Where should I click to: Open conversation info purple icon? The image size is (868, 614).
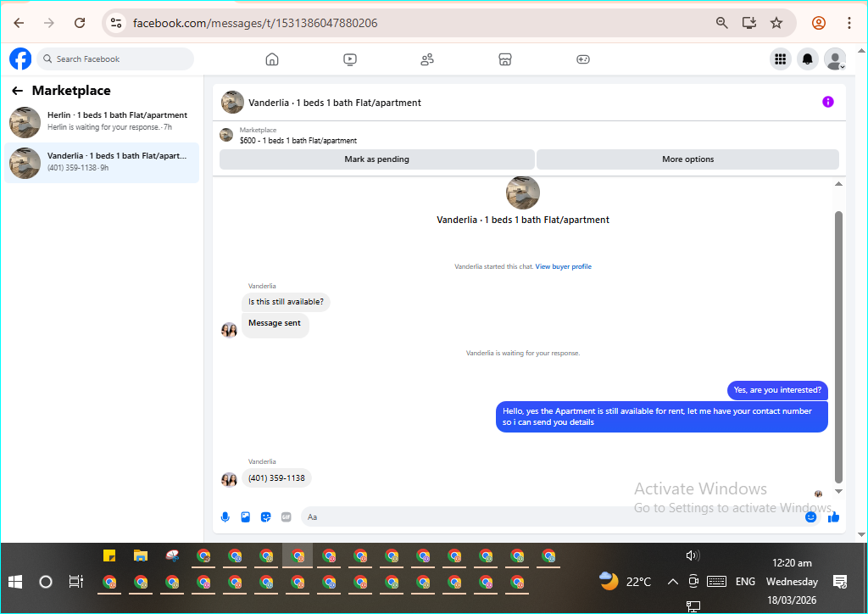coord(827,102)
